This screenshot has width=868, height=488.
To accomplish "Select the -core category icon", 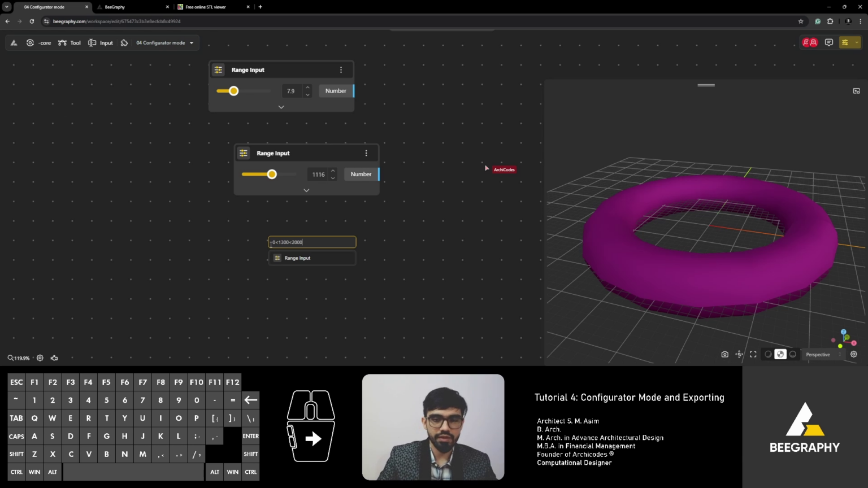I will pyautogui.click(x=31, y=42).
